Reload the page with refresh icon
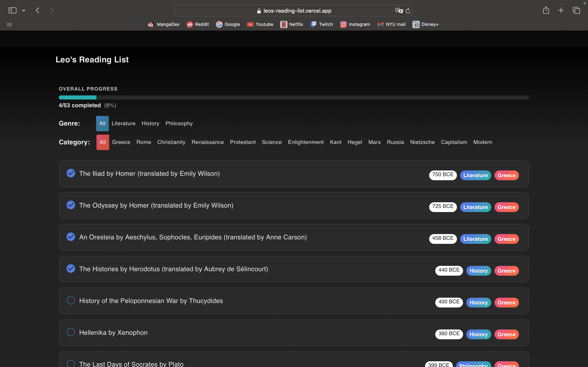 [408, 11]
